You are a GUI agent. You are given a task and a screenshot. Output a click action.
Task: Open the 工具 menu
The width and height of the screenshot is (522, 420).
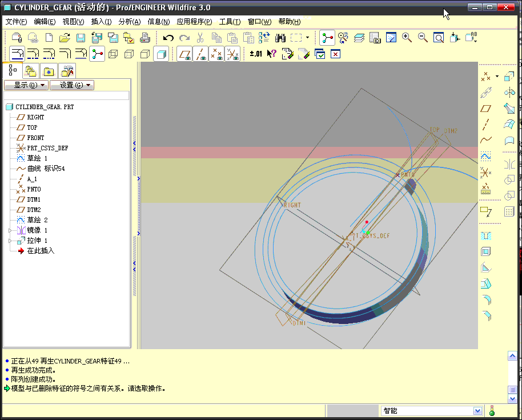click(230, 22)
